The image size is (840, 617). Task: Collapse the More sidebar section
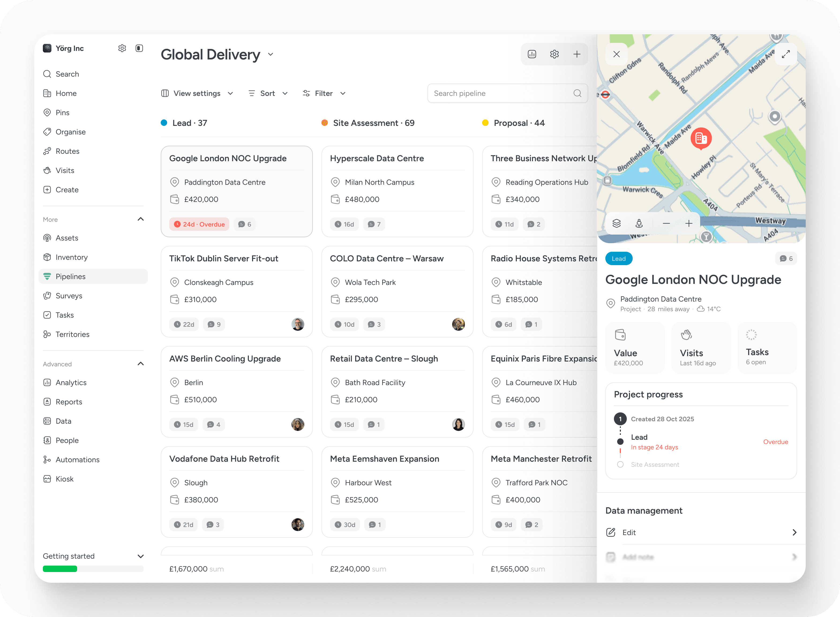140,219
